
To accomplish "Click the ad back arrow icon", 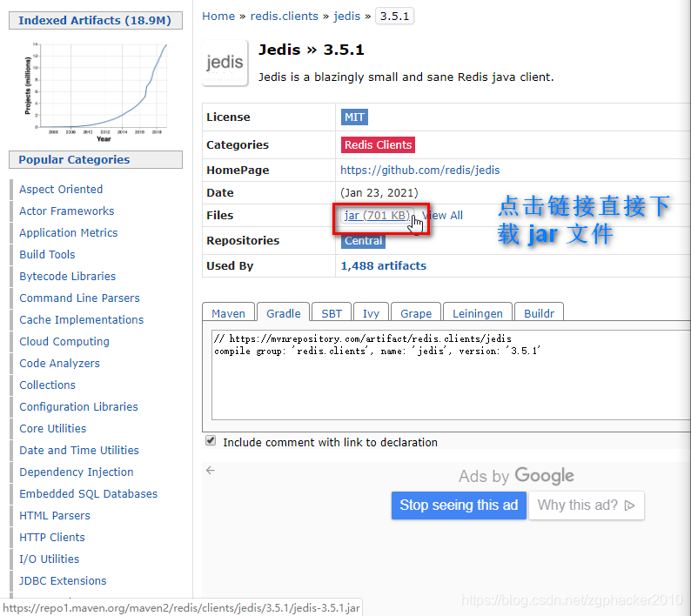I will [211, 471].
